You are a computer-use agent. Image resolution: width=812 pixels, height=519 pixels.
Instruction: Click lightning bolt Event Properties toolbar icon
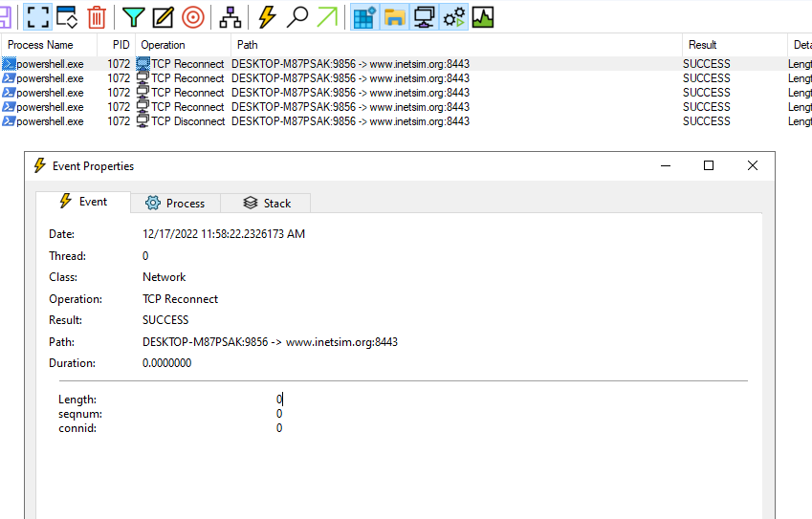[x=268, y=16]
